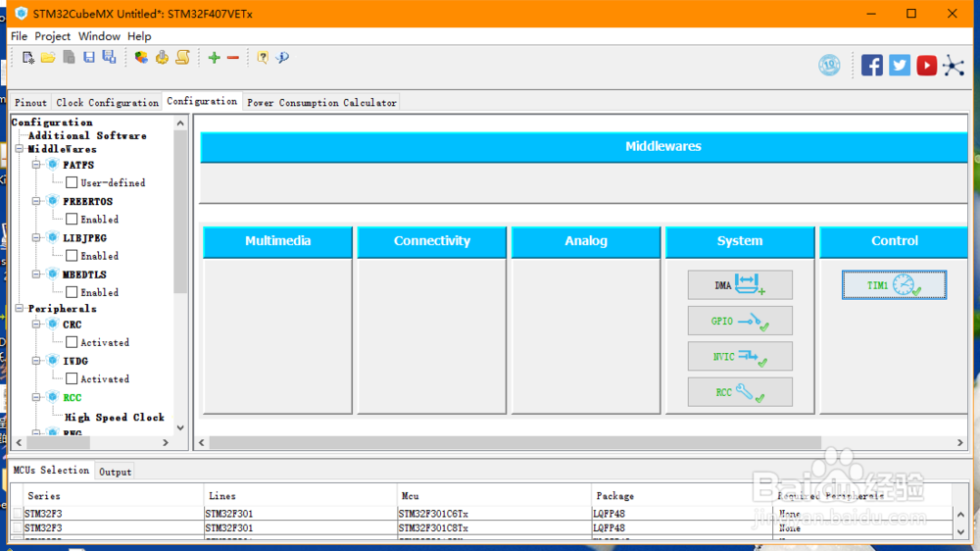Open RCC configuration button

pyautogui.click(x=740, y=392)
